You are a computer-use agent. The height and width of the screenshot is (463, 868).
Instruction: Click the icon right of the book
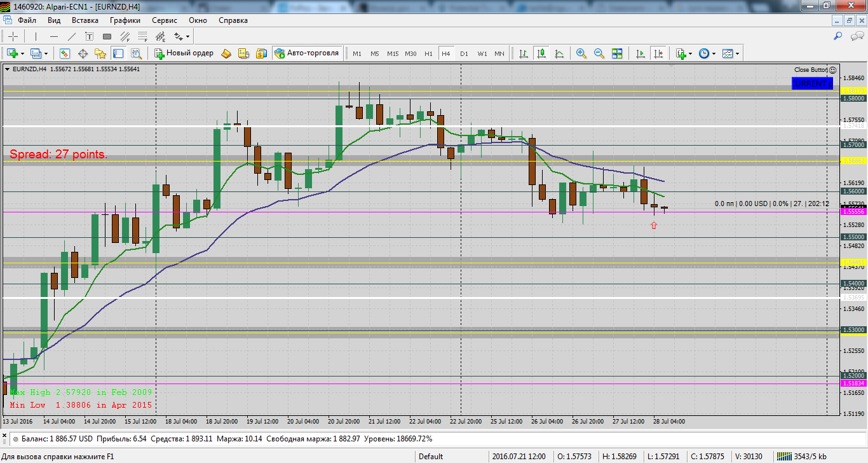click(x=244, y=53)
